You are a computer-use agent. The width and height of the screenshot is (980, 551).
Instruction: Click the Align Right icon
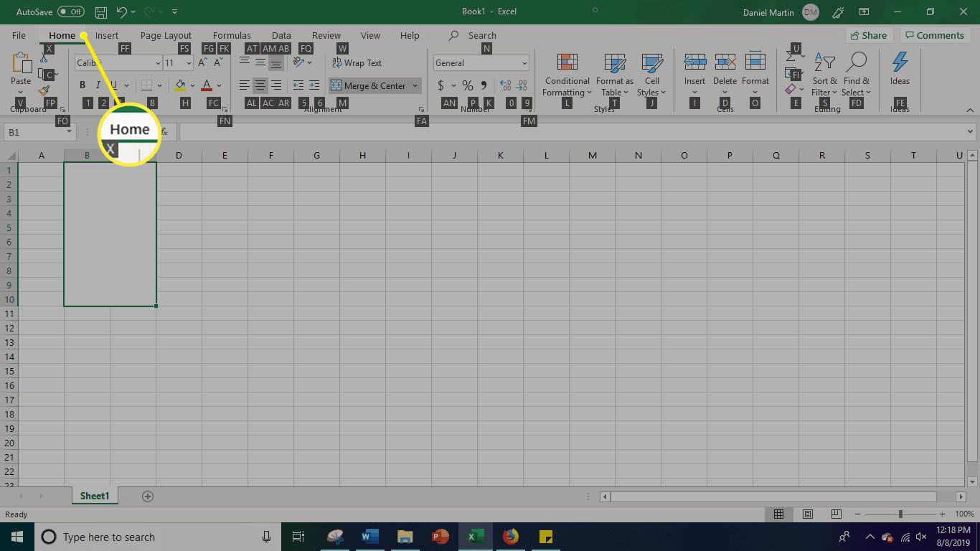[276, 85]
